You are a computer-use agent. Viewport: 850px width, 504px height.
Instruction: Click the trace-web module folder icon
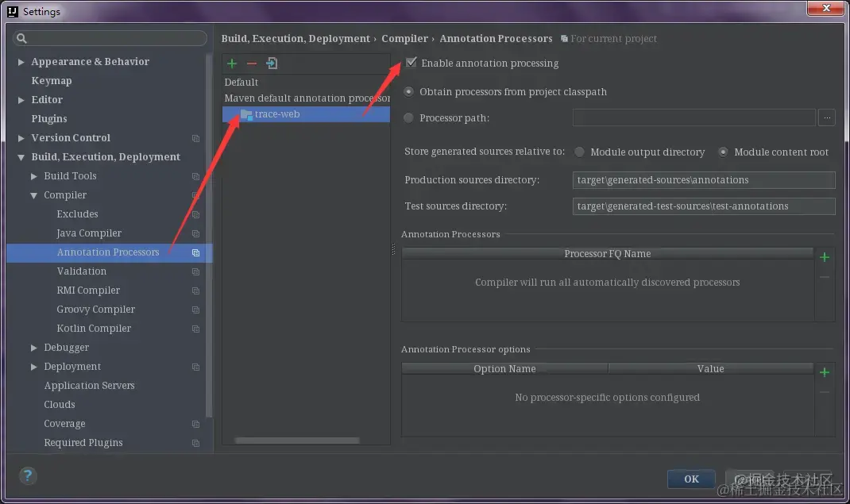246,114
